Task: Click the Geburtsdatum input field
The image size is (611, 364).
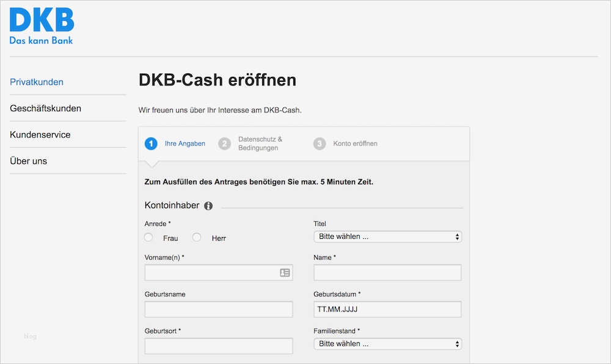Action: (387, 309)
